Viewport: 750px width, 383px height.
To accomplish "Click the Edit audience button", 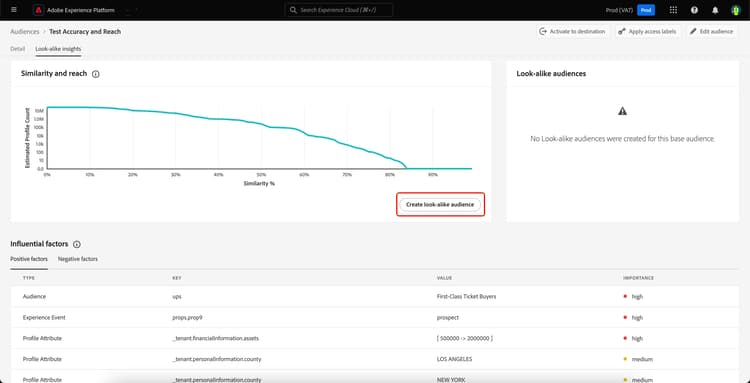I will pyautogui.click(x=711, y=32).
